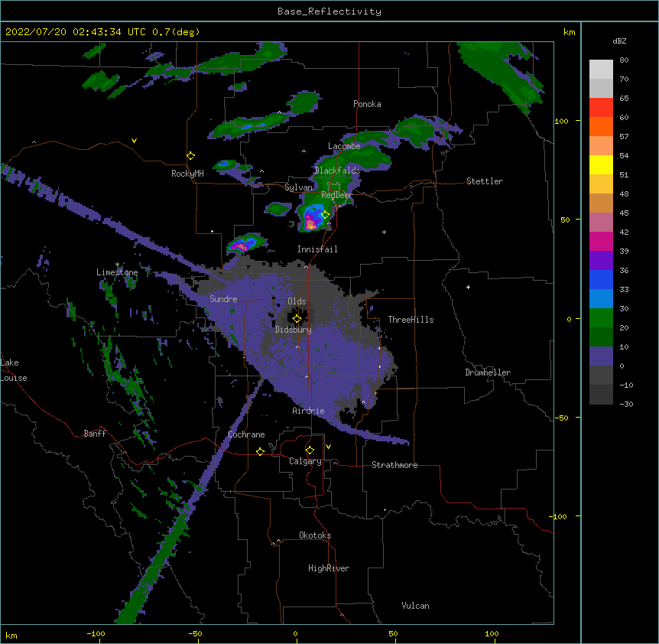Pick the lightest gray 80-70 dBZ swatch

[x=601, y=69]
